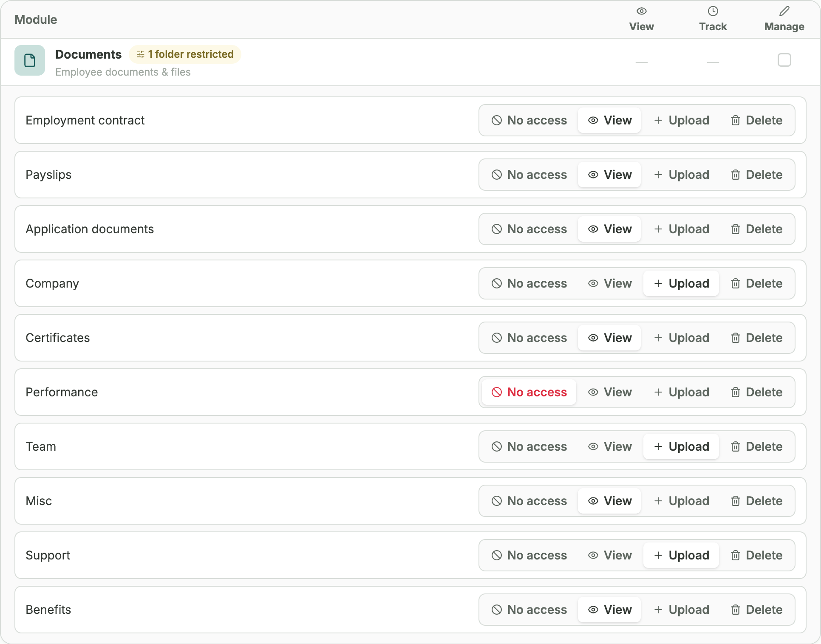This screenshot has height=644, width=821.
Task: Switch Team folder to View
Action: pyautogui.click(x=609, y=446)
